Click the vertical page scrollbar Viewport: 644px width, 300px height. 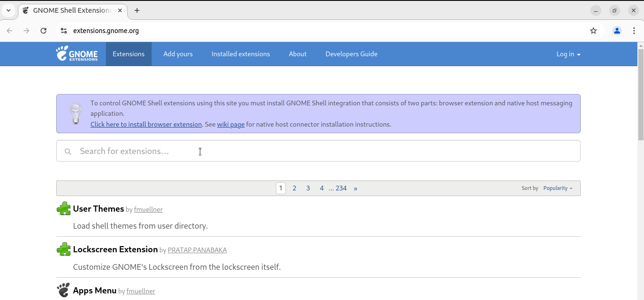pyautogui.click(x=641, y=94)
